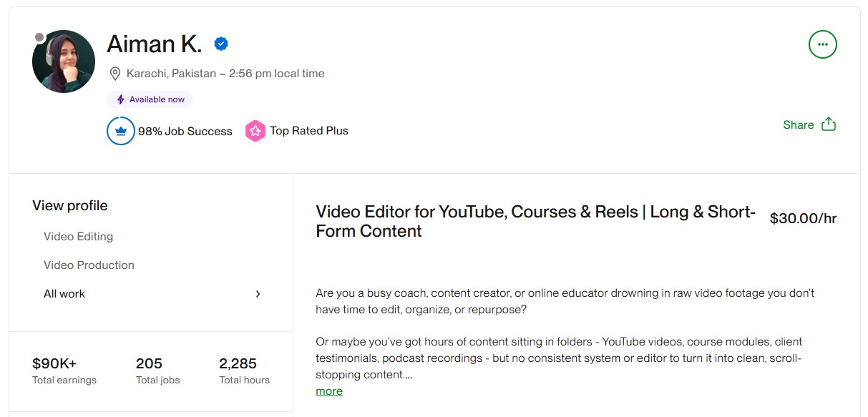Click the 98% Job Success label

[x=185, y=131]
